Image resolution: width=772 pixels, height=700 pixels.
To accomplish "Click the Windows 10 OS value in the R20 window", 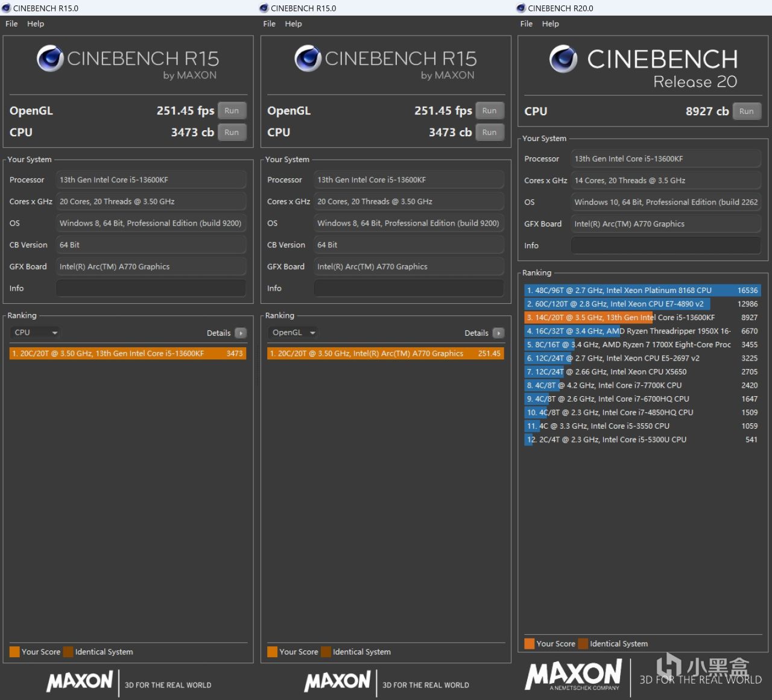I will pos(666,202).
